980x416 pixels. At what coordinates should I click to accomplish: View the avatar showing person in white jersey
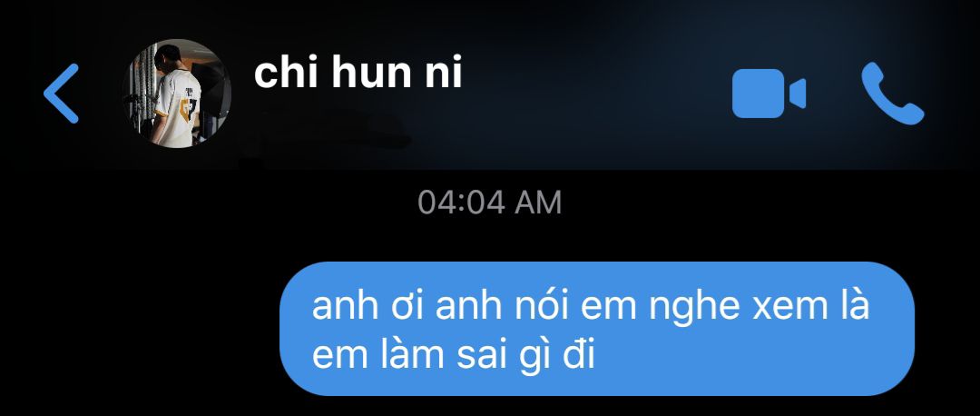(180, 94)
